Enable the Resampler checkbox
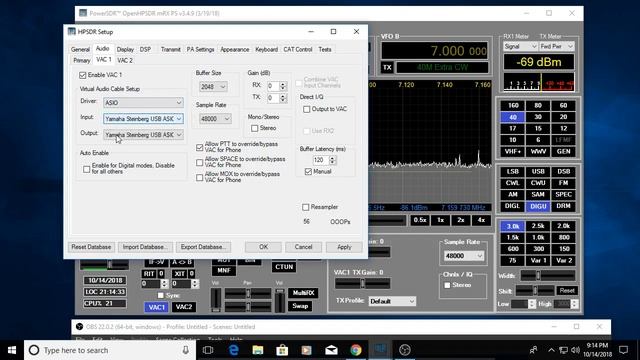The width and height of the screenshot is (640, 360). 306,207
